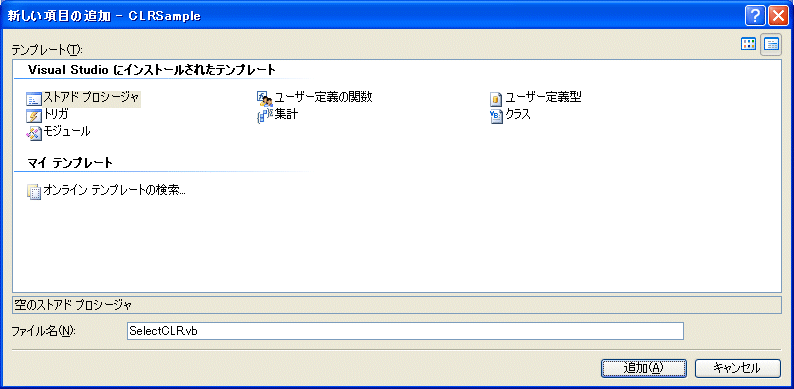Click the トリガ label text
Image resolution: width=794 pixels, height=389 pixels.
(56, 114)
